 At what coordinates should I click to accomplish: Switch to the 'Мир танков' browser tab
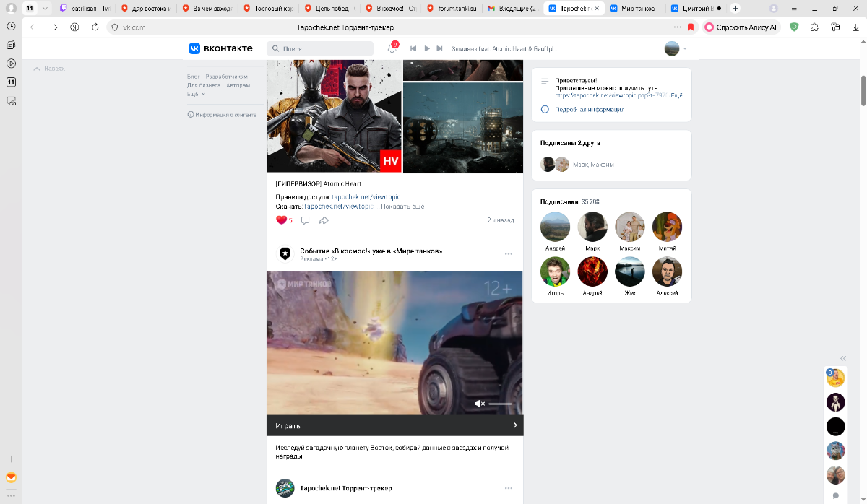tap(632, 9)
